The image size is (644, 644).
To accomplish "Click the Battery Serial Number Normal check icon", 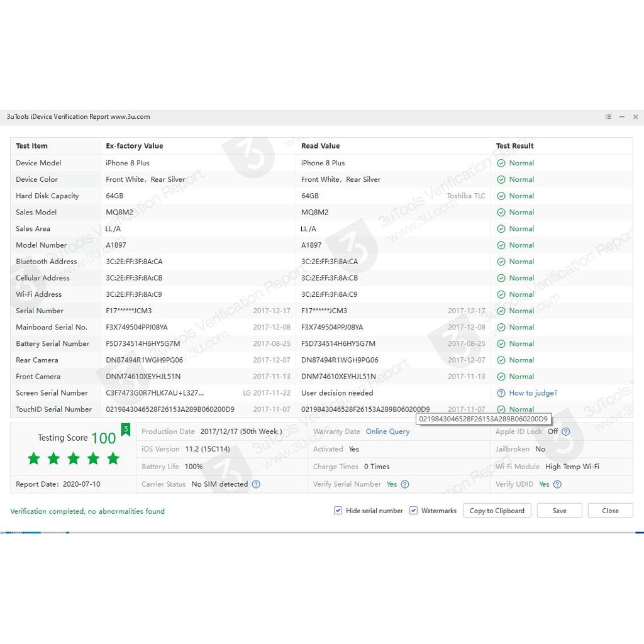I will pos(501,344).
